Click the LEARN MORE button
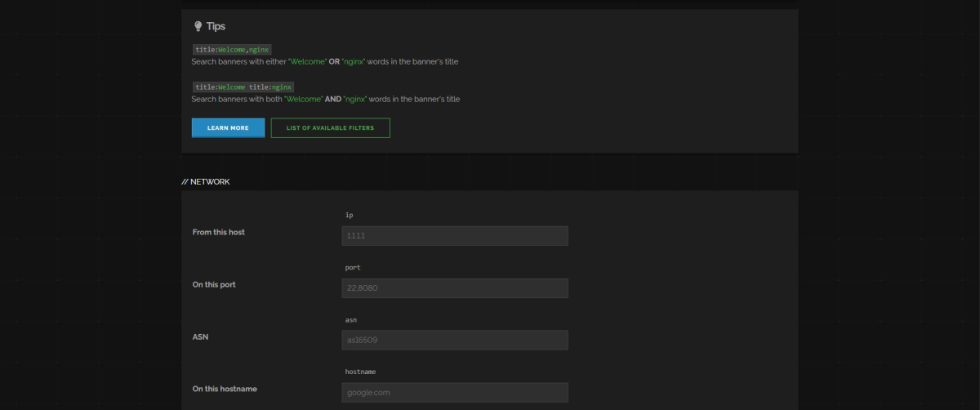The image size is (980, 410). coord(228,128)
